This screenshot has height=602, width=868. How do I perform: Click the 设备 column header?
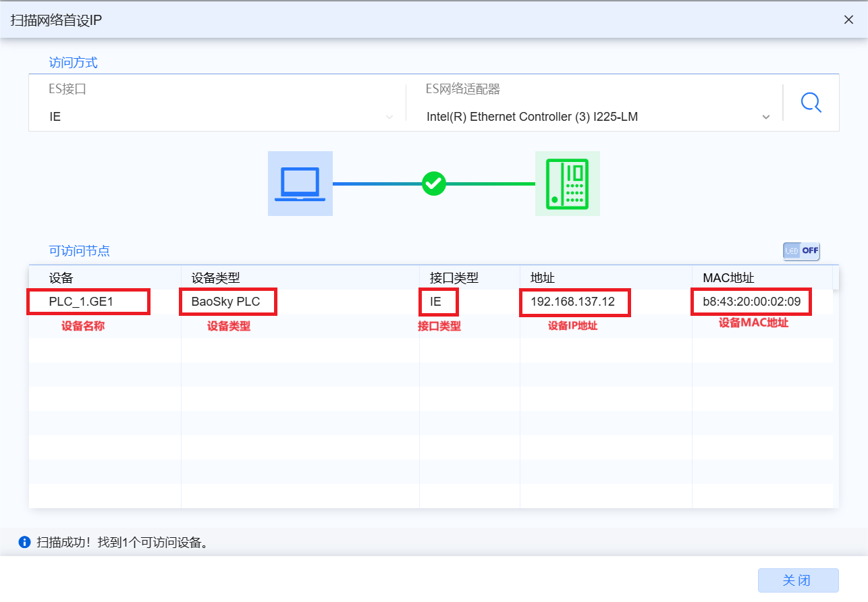61,278
